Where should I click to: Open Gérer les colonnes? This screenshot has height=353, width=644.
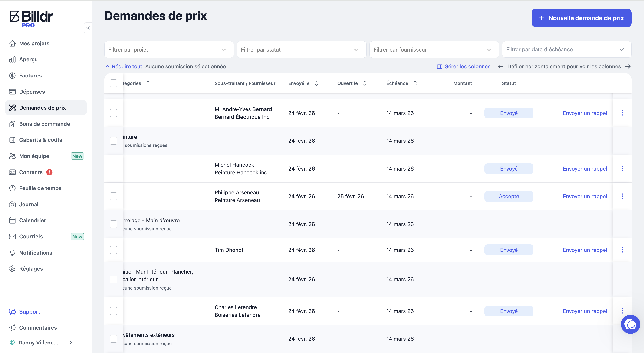point(464,66)
